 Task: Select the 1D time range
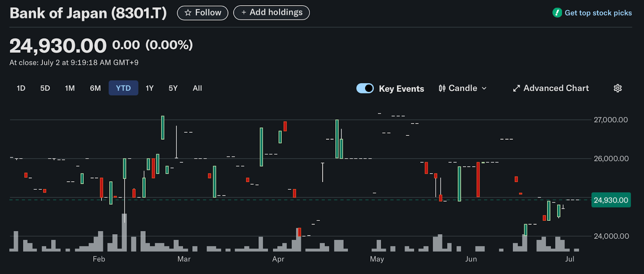click(21, 88)
